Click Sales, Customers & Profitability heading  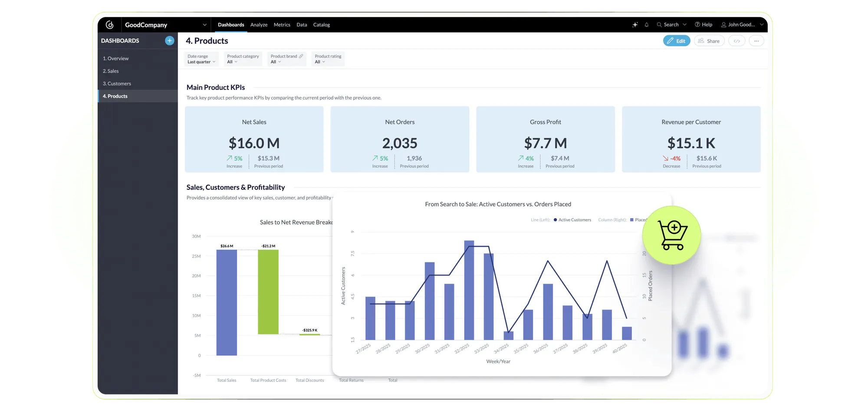[x=236, y=187]
